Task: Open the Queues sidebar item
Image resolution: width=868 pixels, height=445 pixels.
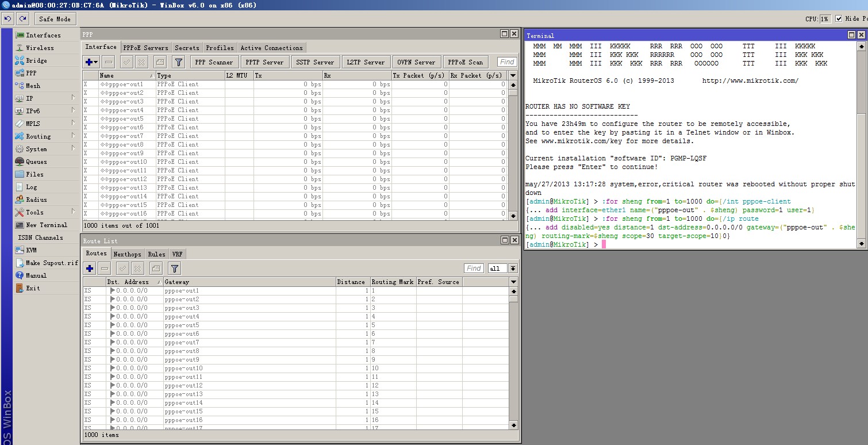Action: point(36,162)
